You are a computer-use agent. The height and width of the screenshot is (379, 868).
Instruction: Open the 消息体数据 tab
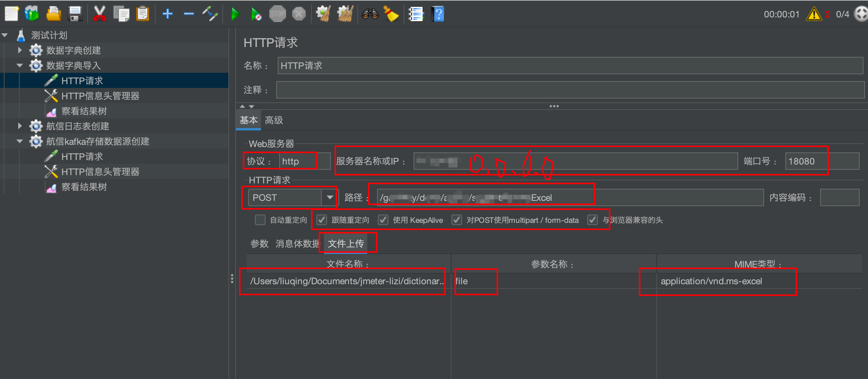pos(297,244)
